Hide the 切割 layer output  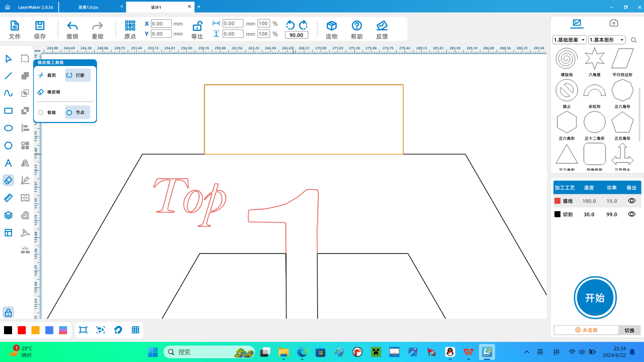click(x=632, y=214)
